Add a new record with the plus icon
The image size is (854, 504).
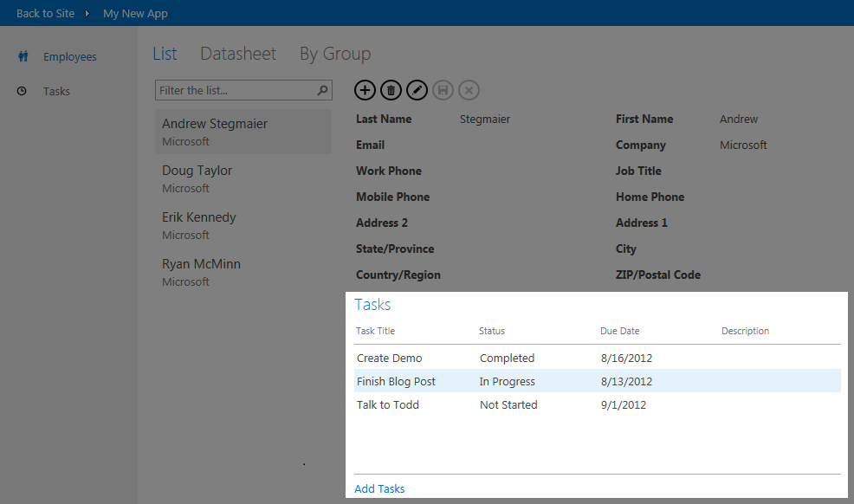365,90
